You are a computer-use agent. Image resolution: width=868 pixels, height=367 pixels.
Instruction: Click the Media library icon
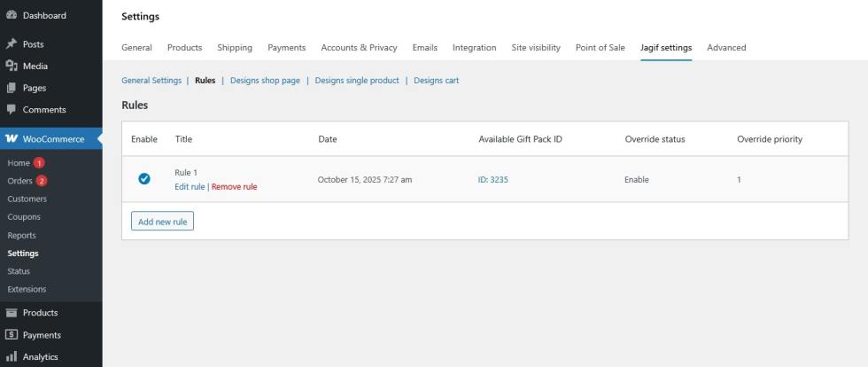(12, 66)
